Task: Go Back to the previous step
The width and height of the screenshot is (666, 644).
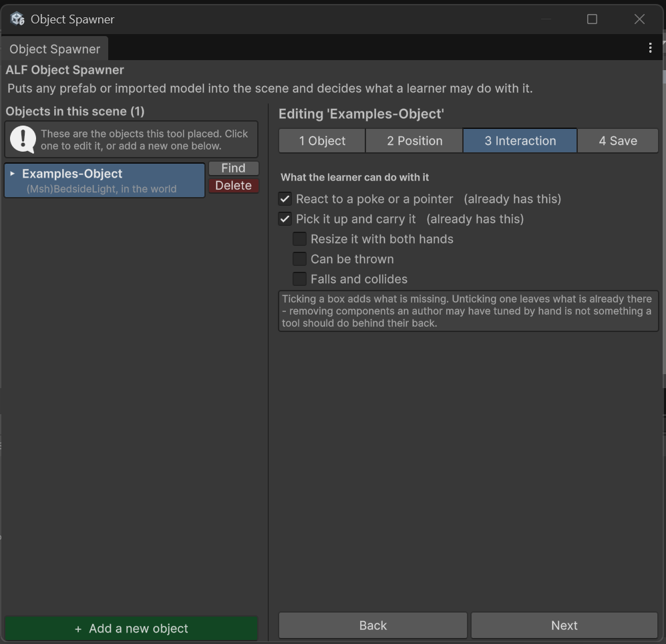Action: tap(373, 625)
